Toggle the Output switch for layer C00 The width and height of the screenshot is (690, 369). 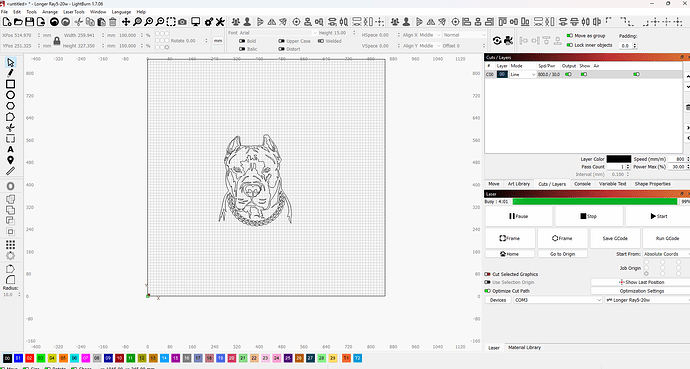pyautogui.click(x=568, y=74)
